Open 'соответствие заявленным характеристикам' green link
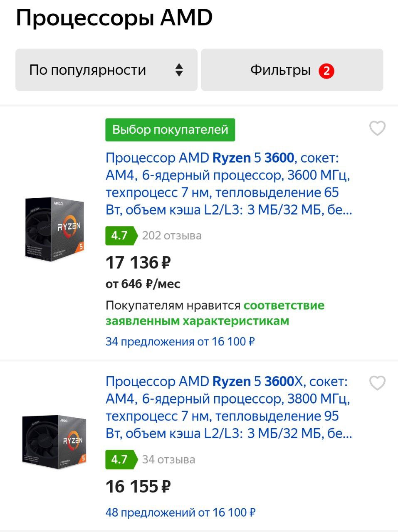 point(215,313)
